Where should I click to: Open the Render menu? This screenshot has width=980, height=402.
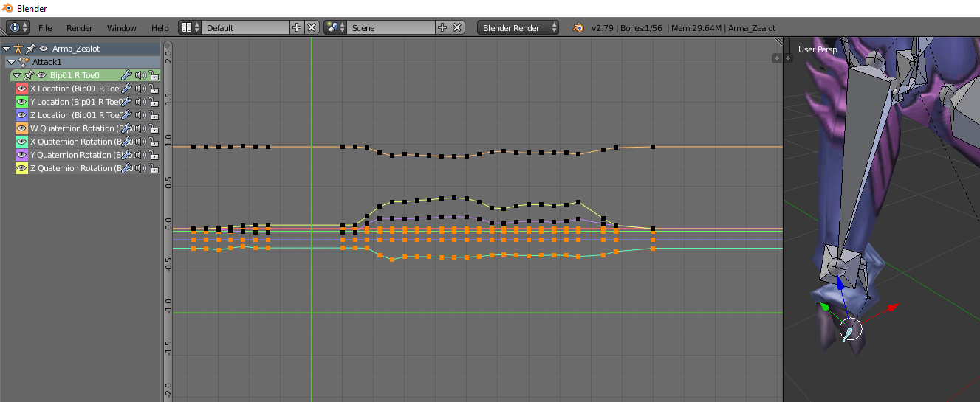click(x=80, y=28)
